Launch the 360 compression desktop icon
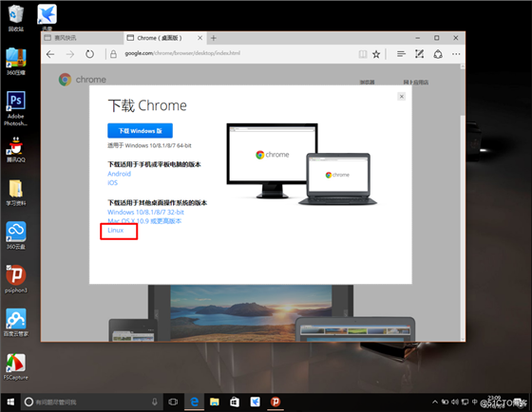 point(15,61)
